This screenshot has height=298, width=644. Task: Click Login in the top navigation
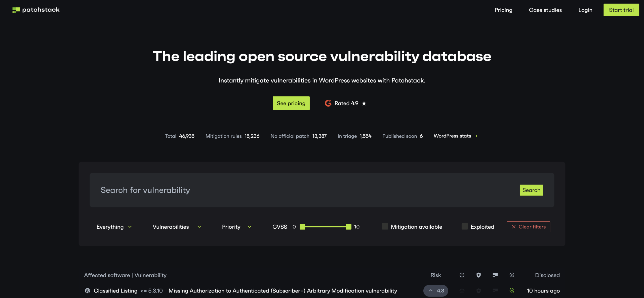(x=585, y=10)
